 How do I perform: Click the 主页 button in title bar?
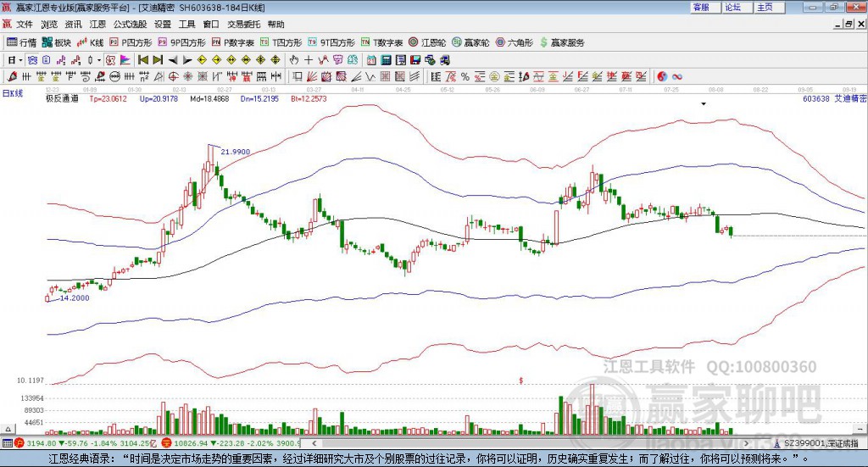(769, 7)
